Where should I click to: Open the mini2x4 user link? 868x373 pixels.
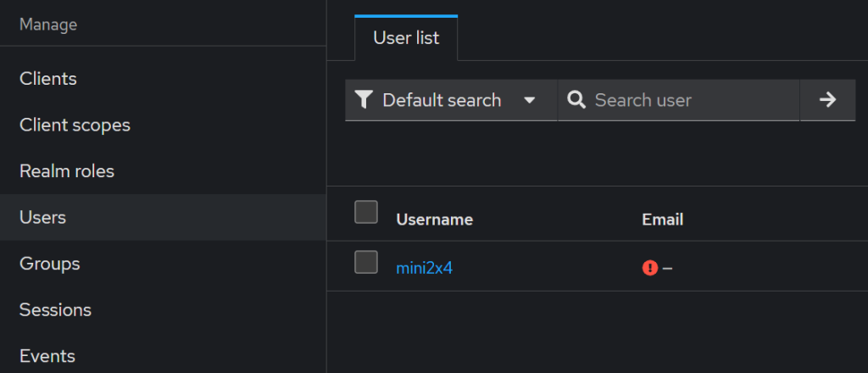424,269
